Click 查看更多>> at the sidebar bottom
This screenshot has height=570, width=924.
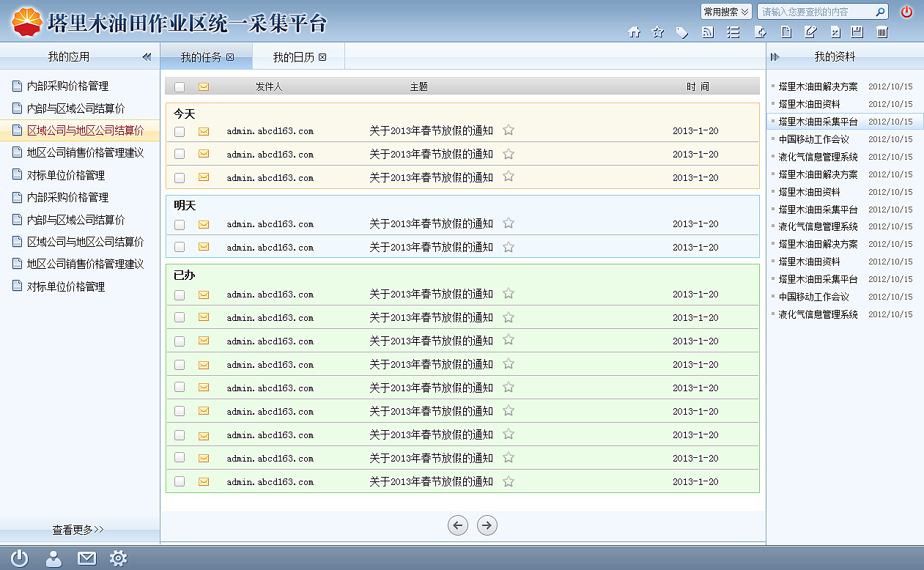pyautogui.click(x=78, y=529)
